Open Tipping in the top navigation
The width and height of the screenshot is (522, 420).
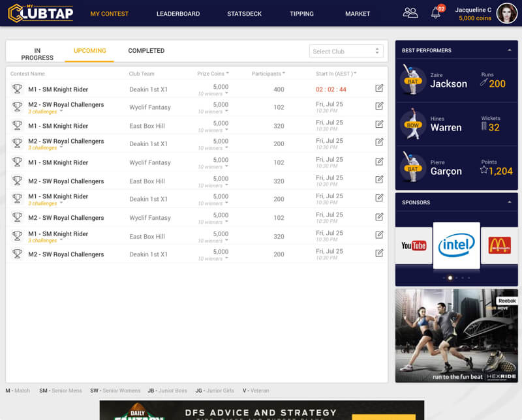(x=301, y=14)
